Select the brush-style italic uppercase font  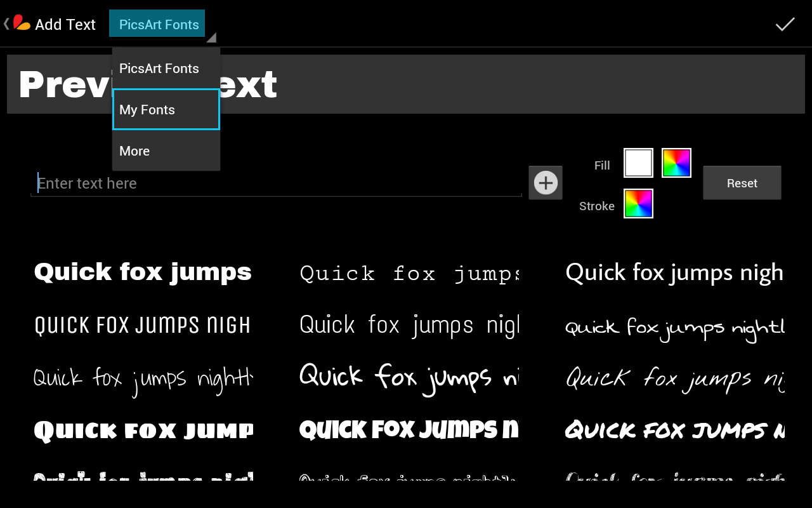(x=674, y=431)
